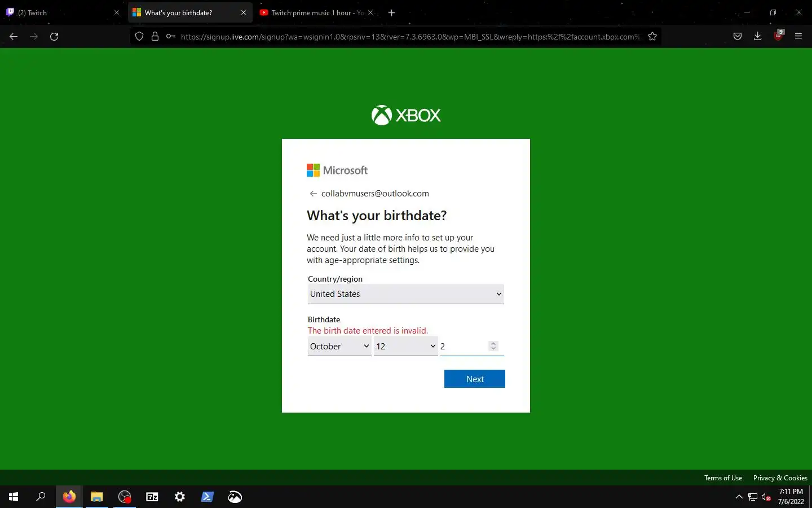Go back using the browser back arrow
The height and width of the screenshot is (508, 812).
(x=14, y=37)
